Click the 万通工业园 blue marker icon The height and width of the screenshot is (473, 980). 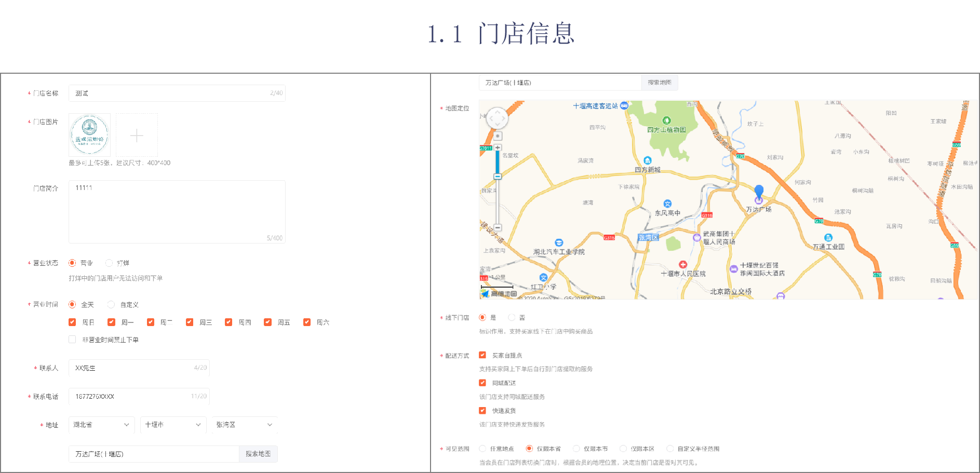(x=828, y=238)
